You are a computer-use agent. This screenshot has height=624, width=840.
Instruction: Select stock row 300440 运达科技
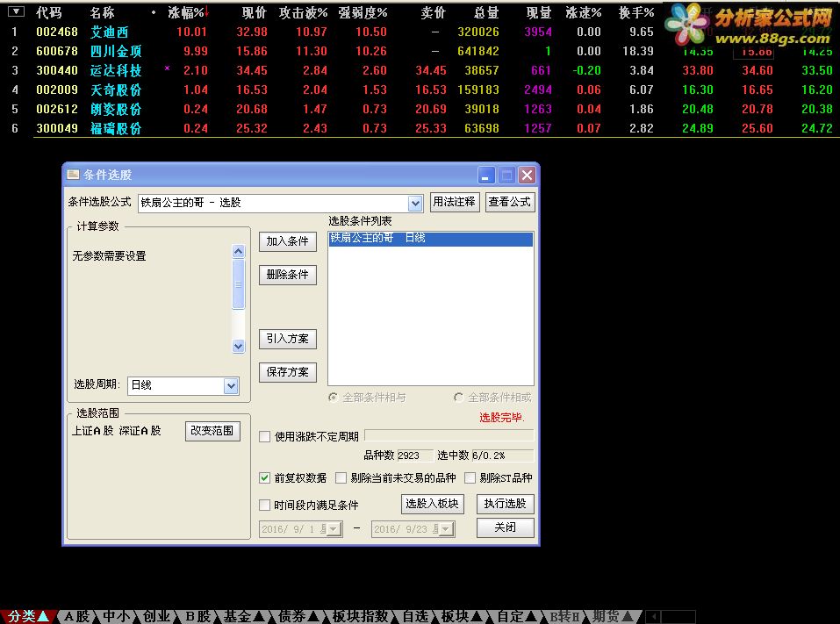pos(420,71)
